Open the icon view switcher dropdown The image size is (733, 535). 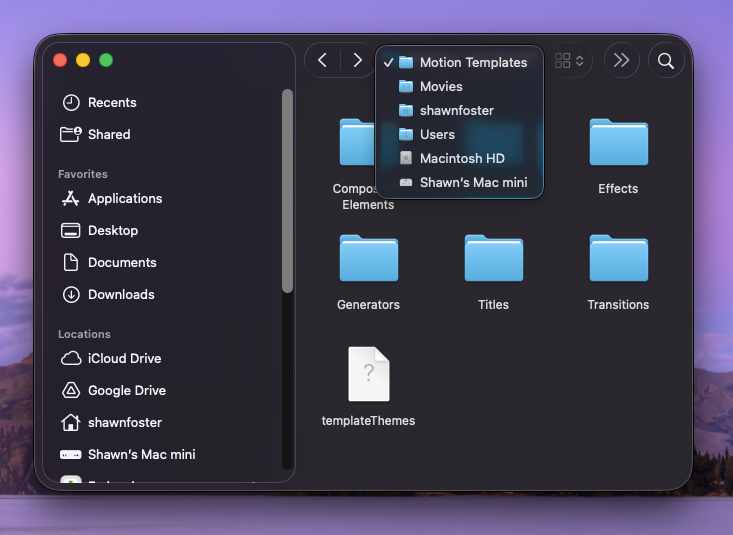[569, 61]
